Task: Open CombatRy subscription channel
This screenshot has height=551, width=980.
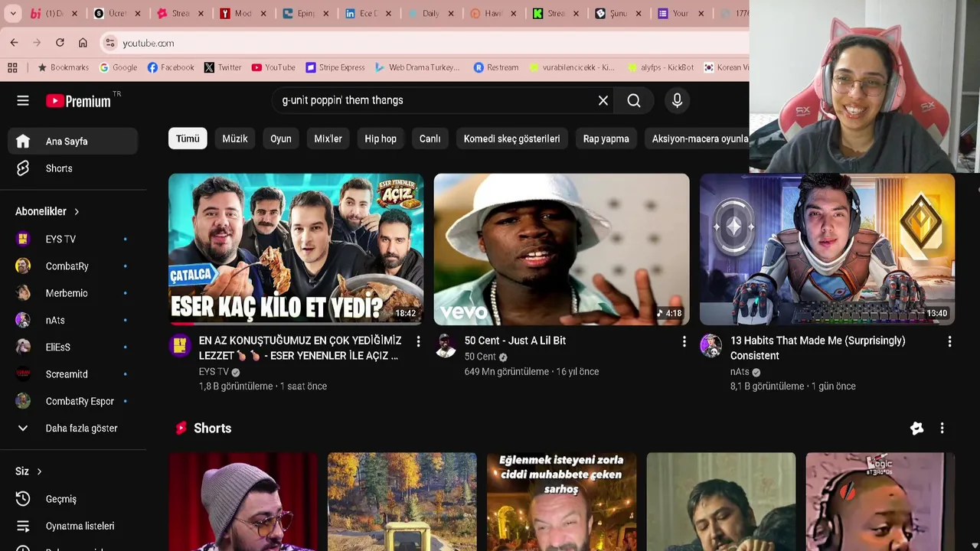Action: coord(73,266)
